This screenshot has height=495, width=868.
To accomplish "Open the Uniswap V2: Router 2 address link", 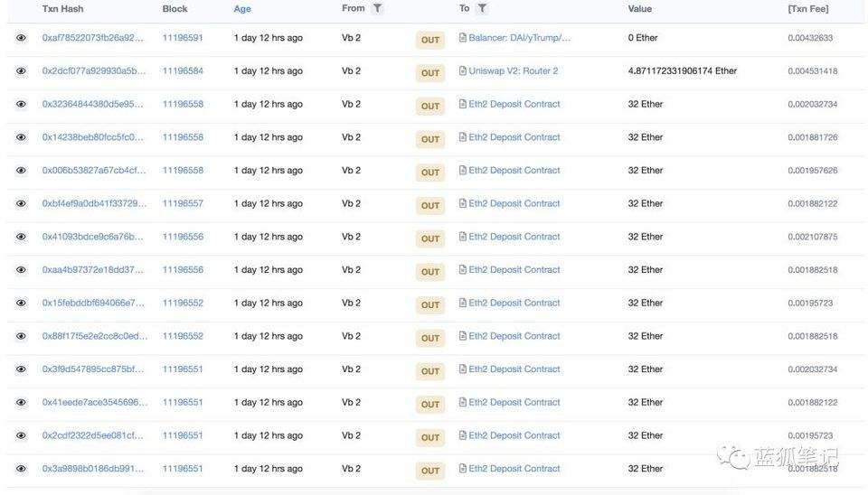I will (513, 71).
